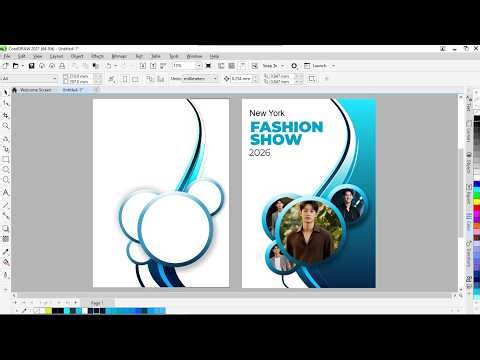
Task: Select the Connector tool
Action: tap(6, 216)
